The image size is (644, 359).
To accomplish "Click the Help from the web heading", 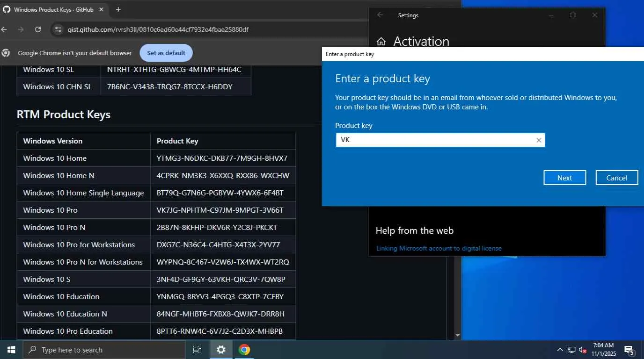I will [x=415, y=230].
